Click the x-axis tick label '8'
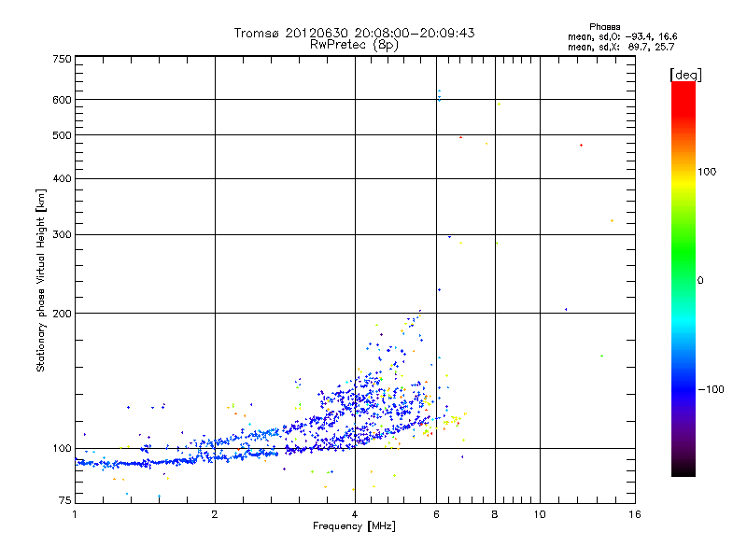Image resolution: width=747 pixels, height=560 pixels. tap(495, 514)
